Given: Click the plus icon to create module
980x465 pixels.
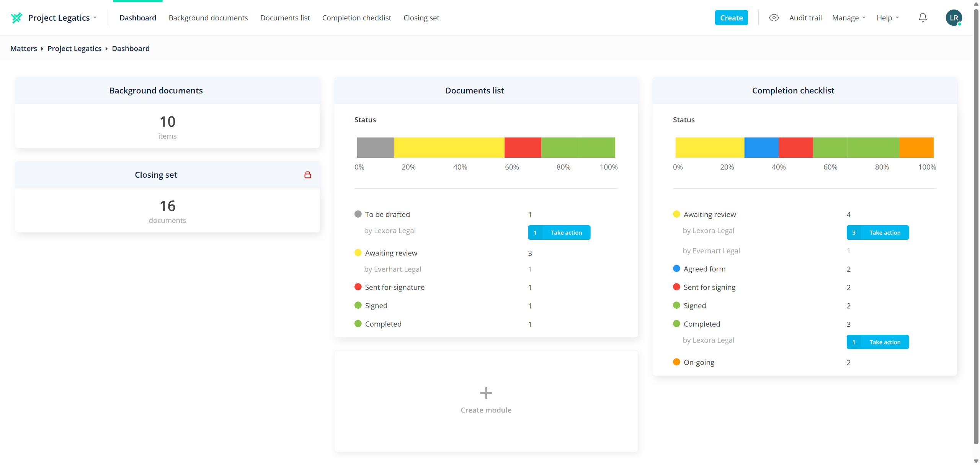Looking at the screenshot, I should pyautogui.click(x=486, y=393).
